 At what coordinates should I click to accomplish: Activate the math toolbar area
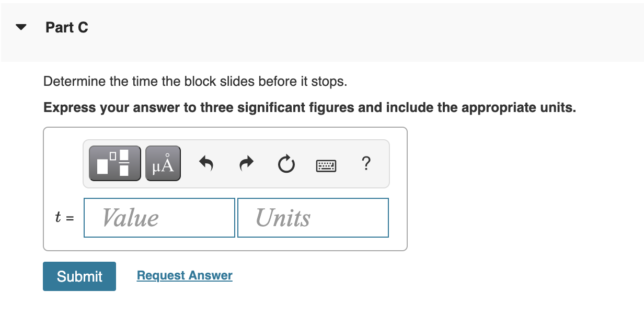click(236, 163)
